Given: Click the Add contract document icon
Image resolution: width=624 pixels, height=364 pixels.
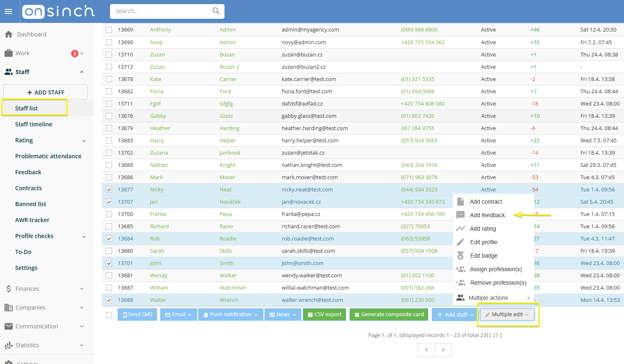Looking at the screenshot, I should [x=460, y=202].
